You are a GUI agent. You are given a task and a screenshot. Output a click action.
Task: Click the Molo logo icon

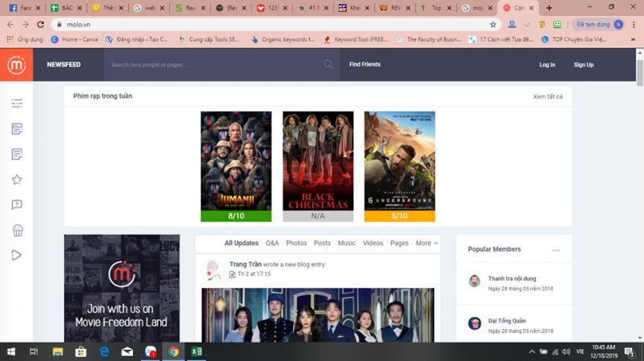click(x=16, y=64)
